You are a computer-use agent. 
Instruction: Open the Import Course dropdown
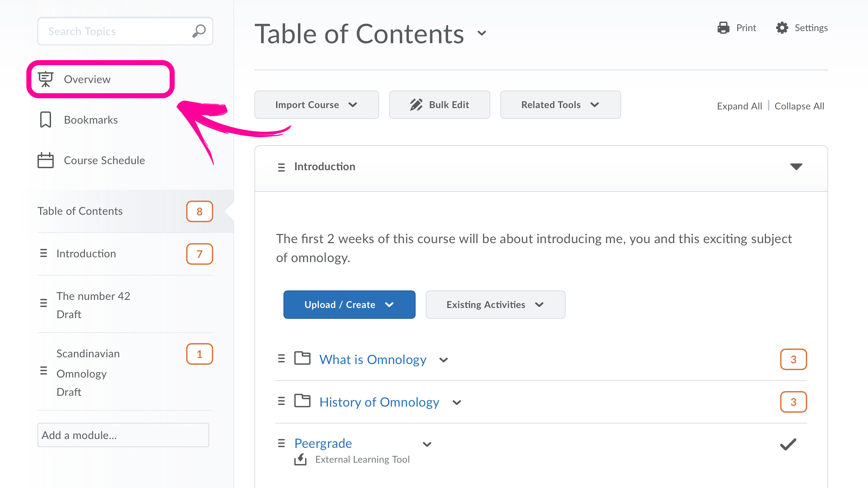(316, 105)
